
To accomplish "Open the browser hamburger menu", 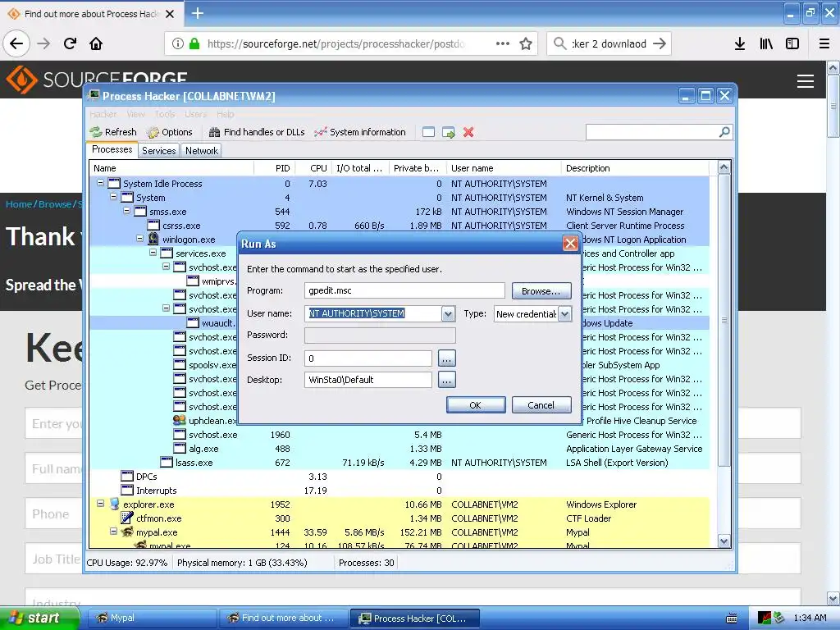I will click(824, 43).
